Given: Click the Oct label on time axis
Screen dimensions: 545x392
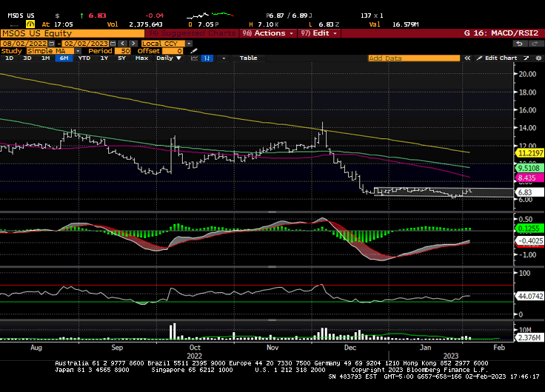Looking at the screenshot, I should 195,348.
